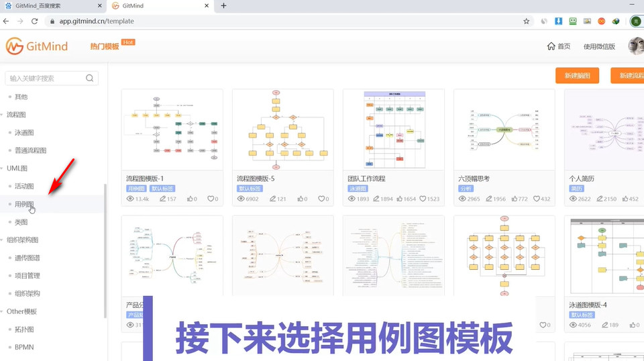Open the 六顶帽思考 template thumbnail

[x=504, y=130]
